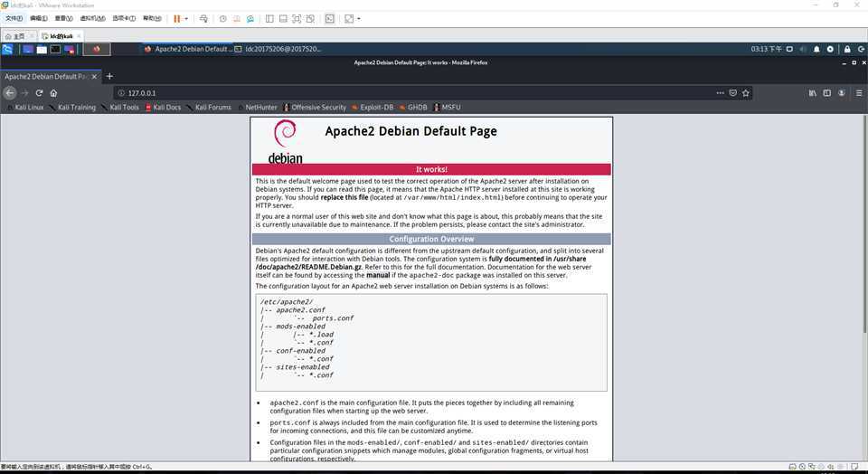Go back using Firefox back arrow
Viewport: 868px width, 474px height.
point(10,93)
